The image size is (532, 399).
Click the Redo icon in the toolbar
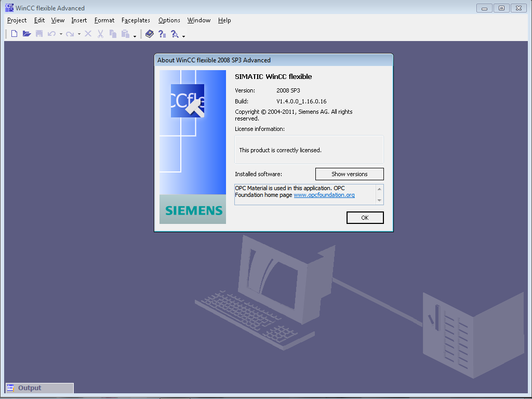(71, 33)
